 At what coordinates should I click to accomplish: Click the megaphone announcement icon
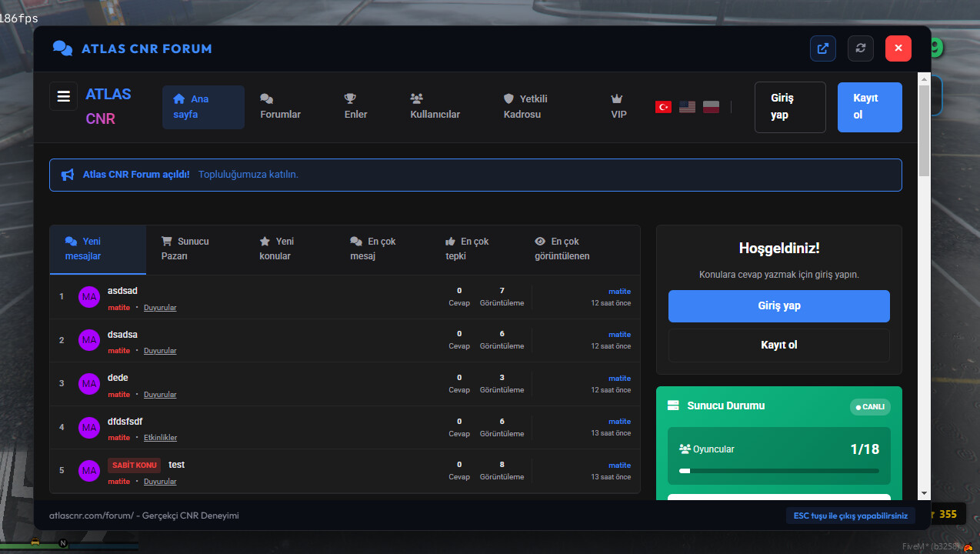coord(68,175)
